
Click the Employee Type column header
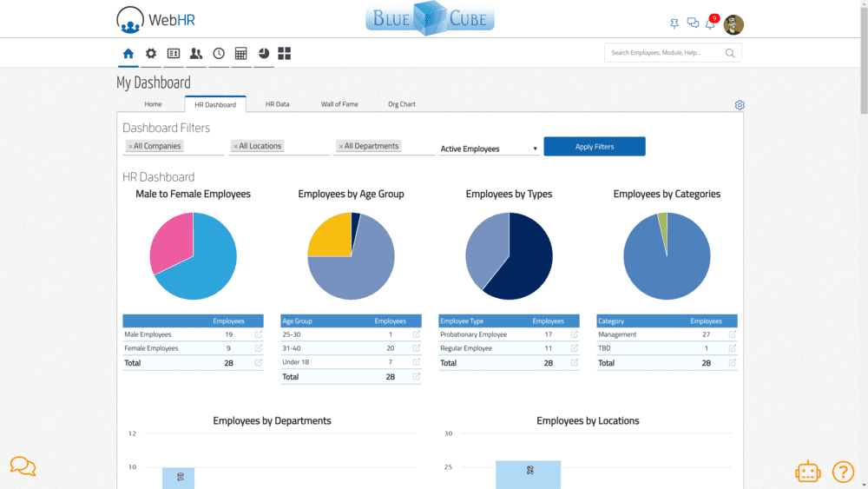coord(462,321)
